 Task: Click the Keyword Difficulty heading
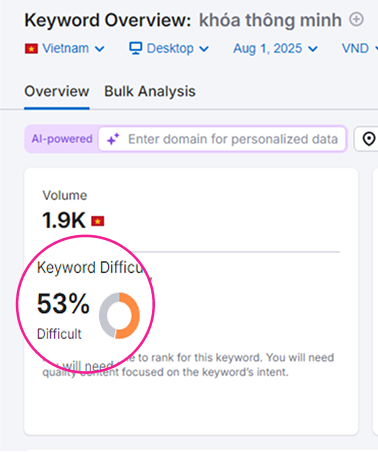(x=91, y=268)
